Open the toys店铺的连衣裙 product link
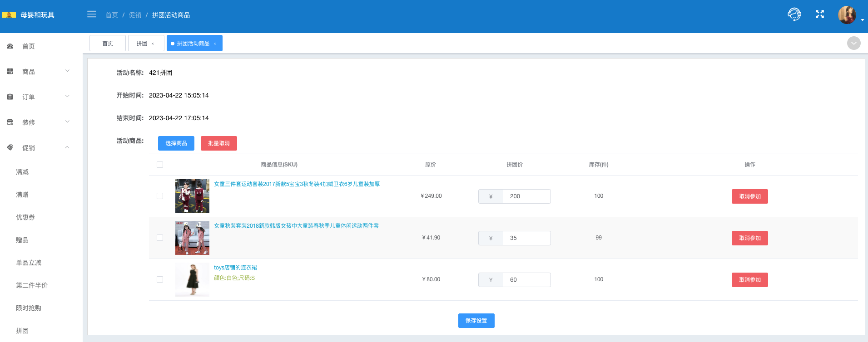Screen dimensions: 868x342 pyautogui.click(x=235, y=268)
